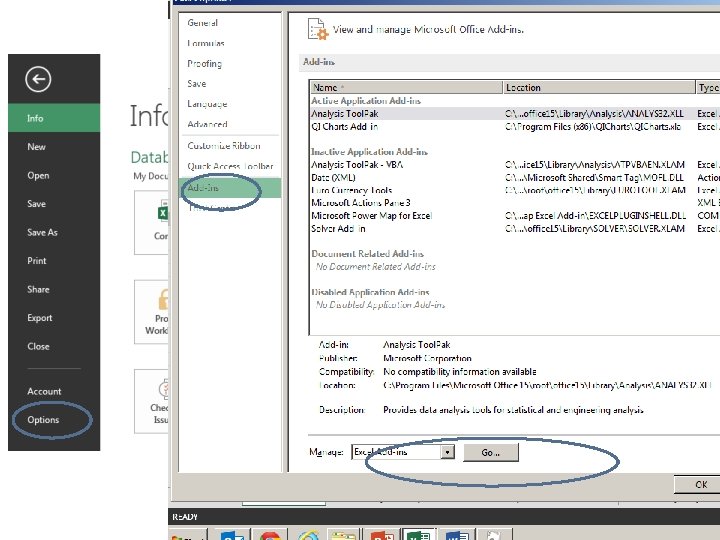Click the SOLVER.XLAM location cell
This screenshot has height=540, width=720.
point(595,228)
